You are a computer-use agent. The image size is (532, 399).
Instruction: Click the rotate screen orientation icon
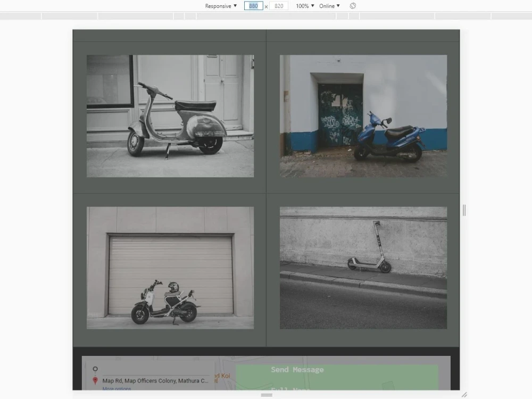click(x=353, y=6)
